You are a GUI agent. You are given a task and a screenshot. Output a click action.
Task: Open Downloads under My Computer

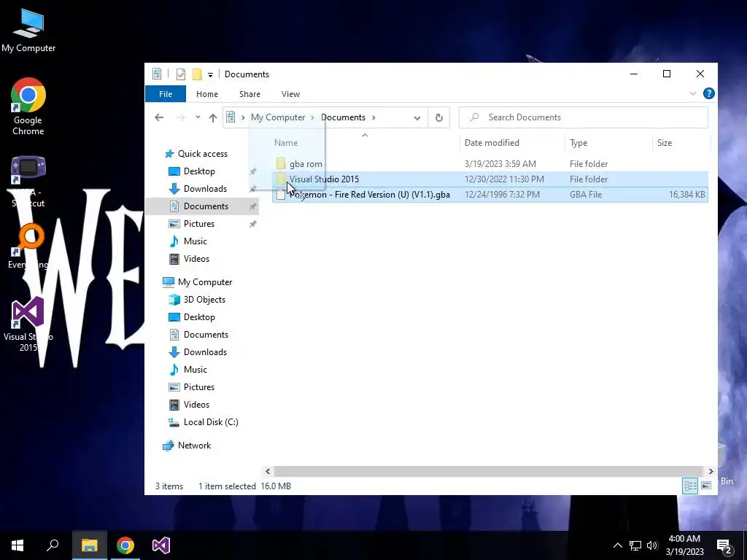205,352
